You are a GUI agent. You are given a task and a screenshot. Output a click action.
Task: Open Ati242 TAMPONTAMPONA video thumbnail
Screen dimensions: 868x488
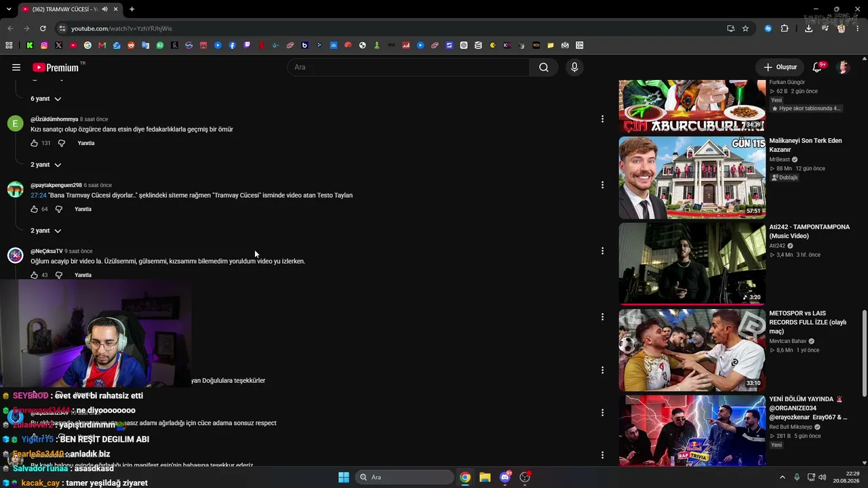[692, 264]
